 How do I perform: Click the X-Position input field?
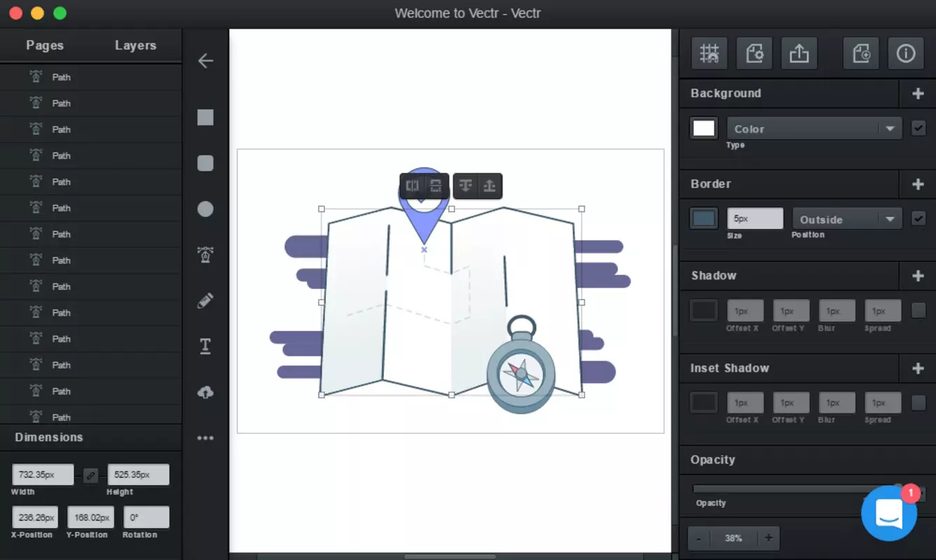34,517
